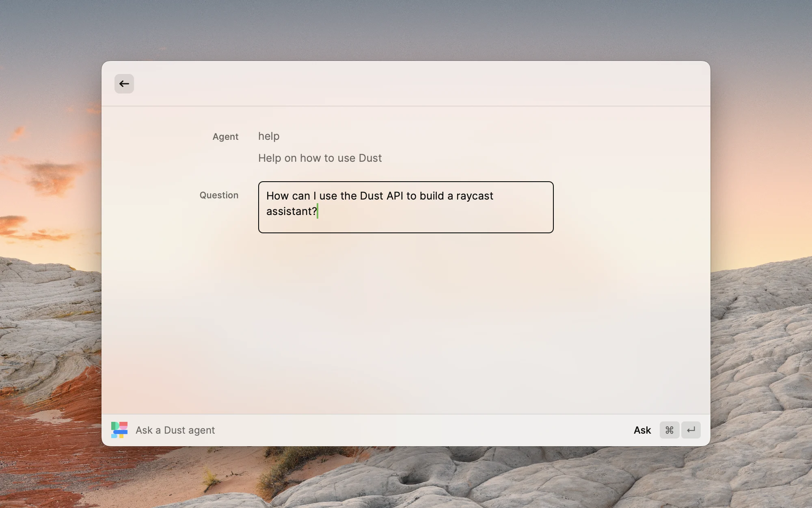Click the empty top bar beside back arrow
The width and height of the screenshot is (812, 508).
(x=406, y=84)
